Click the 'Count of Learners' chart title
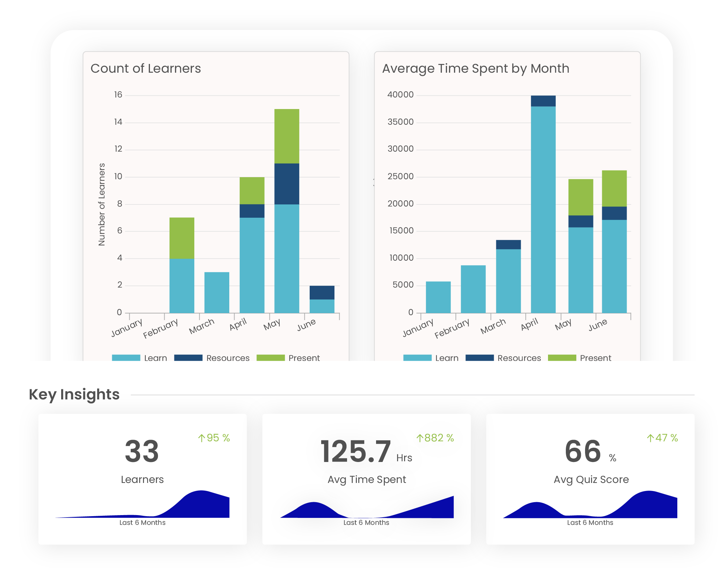This screenshot has height=578, width=728. 146,68
